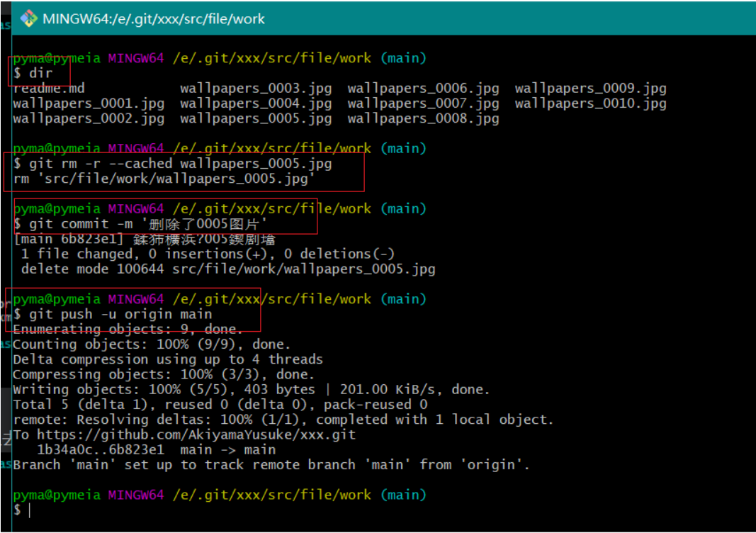The image size is (756, 533).
Task: Click the 'delete mode 100644' output line
Action: pyautogui.click(x=228, y=269)
